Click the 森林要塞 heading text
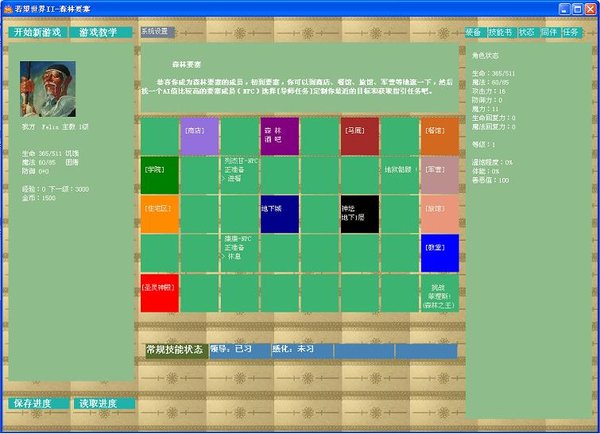600x434 pixels. (x=186, y=65)
